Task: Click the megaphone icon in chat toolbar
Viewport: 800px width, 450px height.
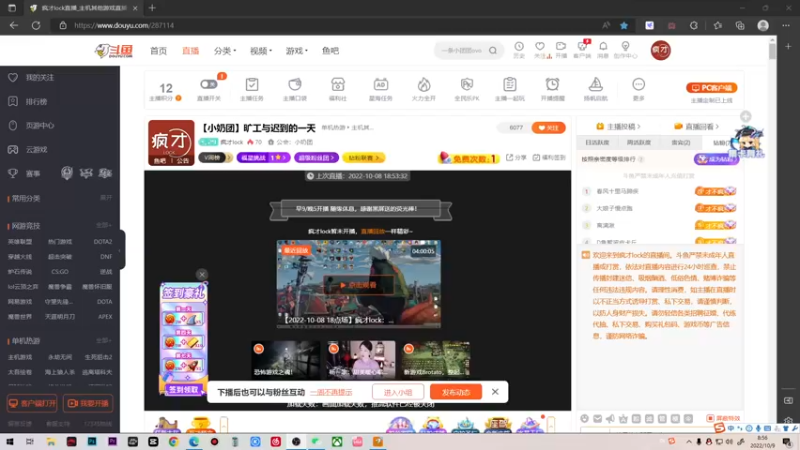Action: pyautogui.click(x=610, y=419)
